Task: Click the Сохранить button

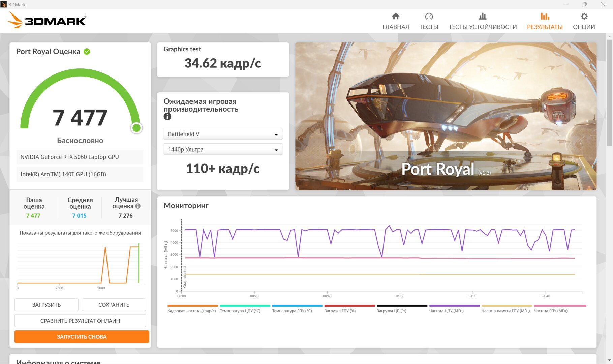Action: 114,305
